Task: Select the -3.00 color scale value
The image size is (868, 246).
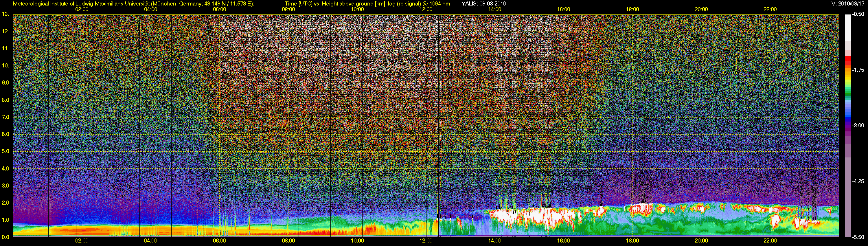Action: (x=858, y=126)
